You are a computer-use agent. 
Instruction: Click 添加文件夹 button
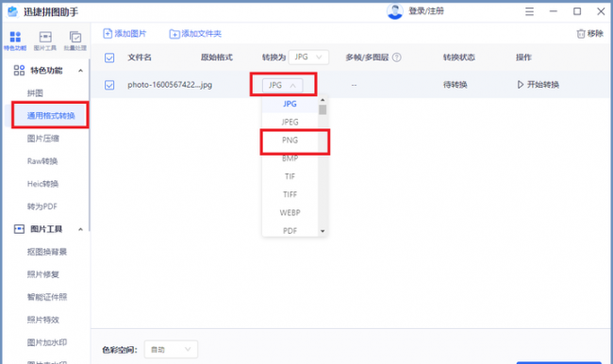[195, 34]
